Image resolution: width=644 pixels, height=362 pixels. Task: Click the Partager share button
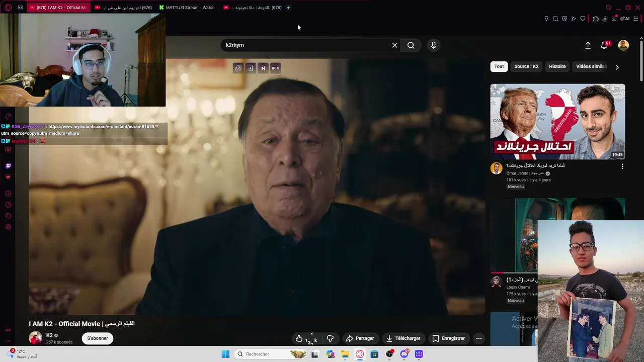click(x=360, y=338)
